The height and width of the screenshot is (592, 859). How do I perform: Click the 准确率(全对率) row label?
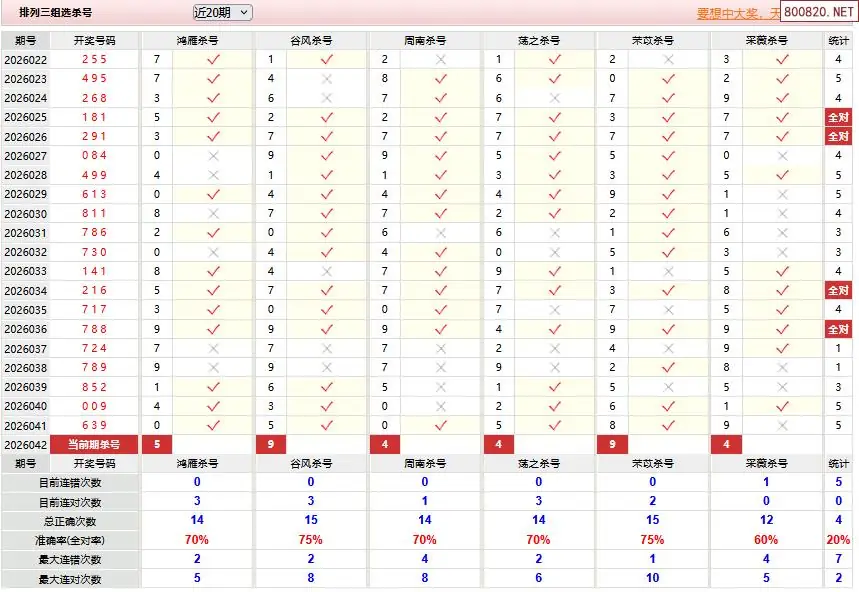[70, 540]
